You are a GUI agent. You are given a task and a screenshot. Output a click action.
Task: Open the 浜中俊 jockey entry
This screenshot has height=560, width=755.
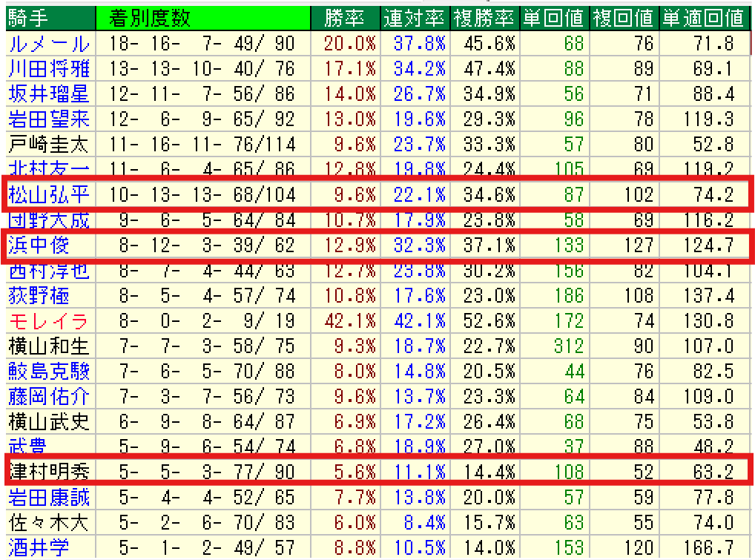pos(39,246)
